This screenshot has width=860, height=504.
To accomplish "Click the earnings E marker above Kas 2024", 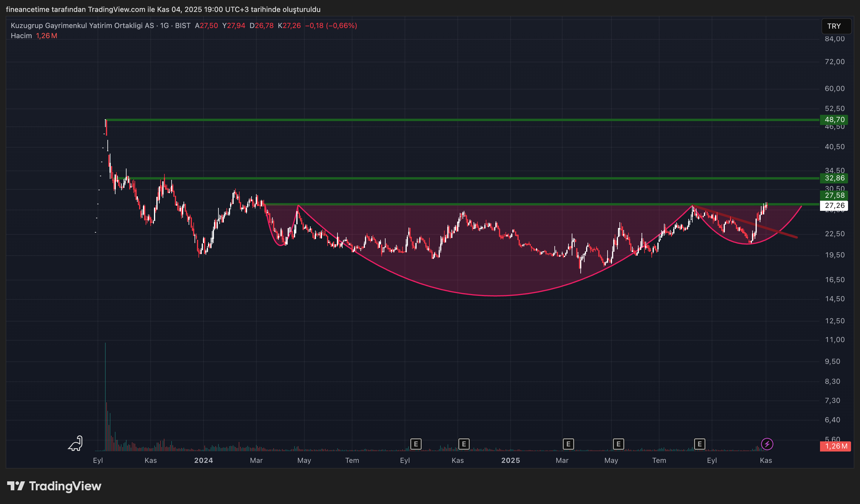I will pyautogui.click(x=464, y=444).
